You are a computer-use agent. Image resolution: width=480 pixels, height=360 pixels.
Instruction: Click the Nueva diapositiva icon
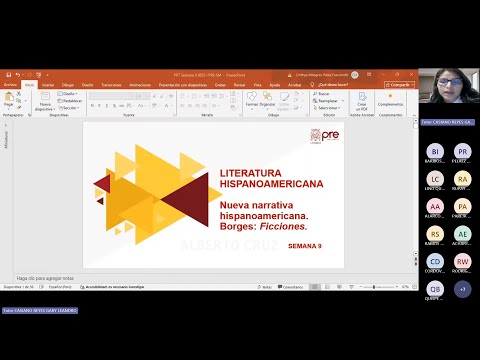45,97
